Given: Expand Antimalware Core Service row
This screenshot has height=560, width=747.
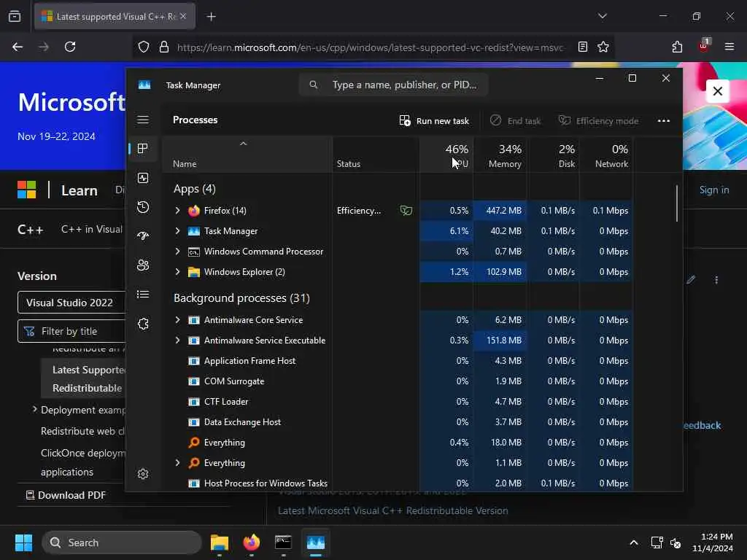Looking at the screenshot, I should click(177, 320).
